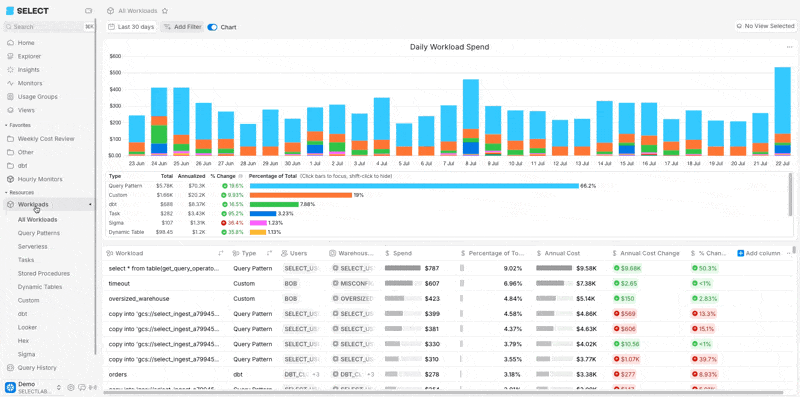Go to Insights
This screenshot has width=800, height=397.
click(x=29, y=70)
